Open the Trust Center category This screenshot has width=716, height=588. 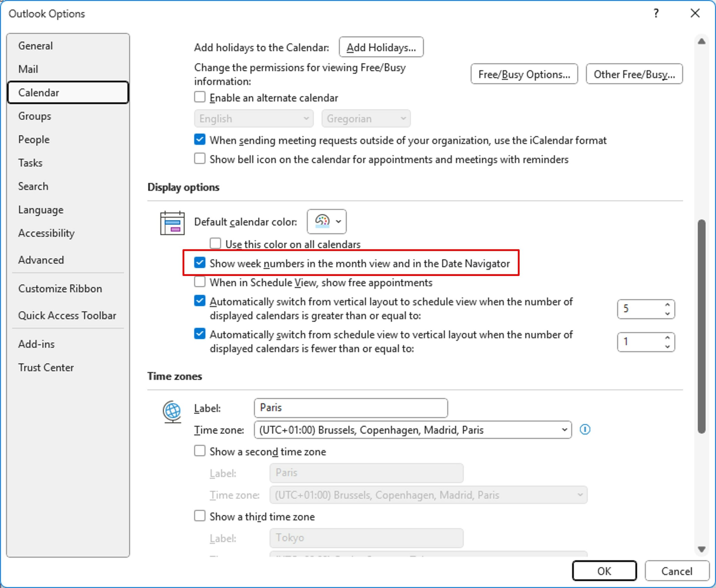46,367
